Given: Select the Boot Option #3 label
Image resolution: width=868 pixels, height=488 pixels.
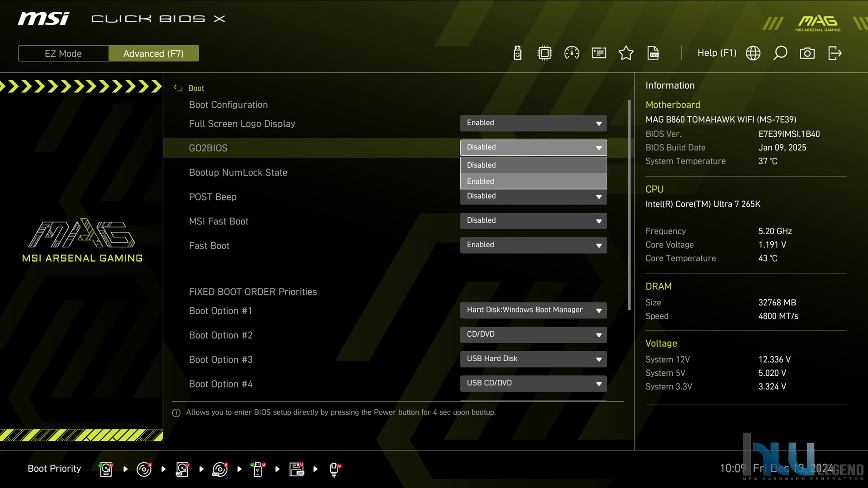Looking at the screenshot, I should 220,360.
